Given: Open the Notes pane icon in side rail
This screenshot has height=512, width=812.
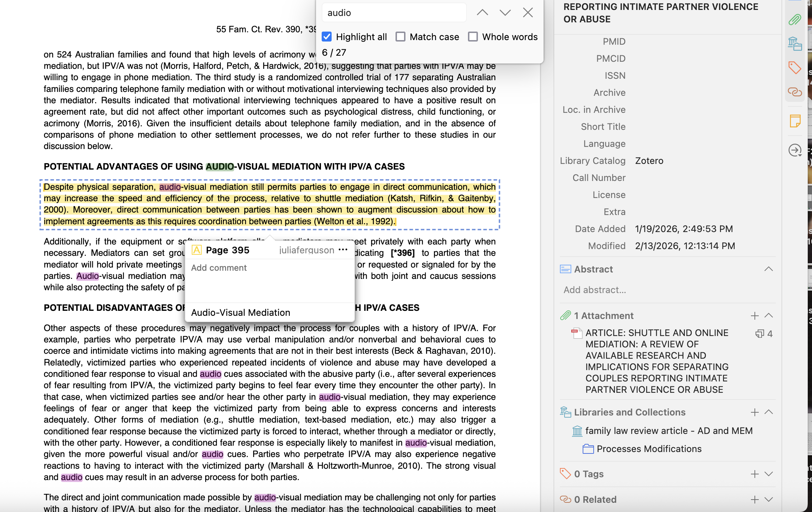Looking at the screenshot, I should pyautogui.click(x=795, y=121).
